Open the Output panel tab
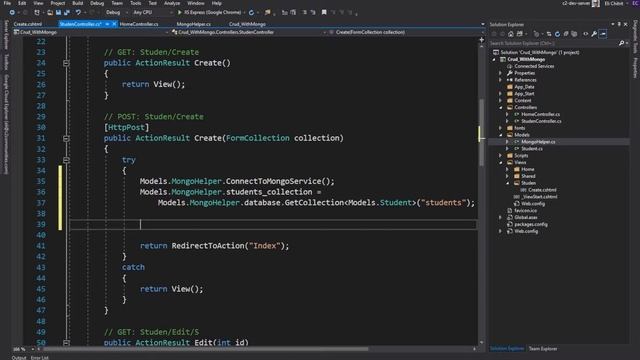 click(x=19, y=358)
